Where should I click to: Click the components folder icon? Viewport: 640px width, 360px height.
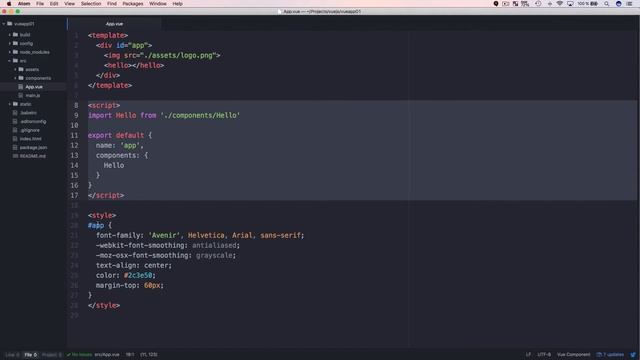pos(21,78)
